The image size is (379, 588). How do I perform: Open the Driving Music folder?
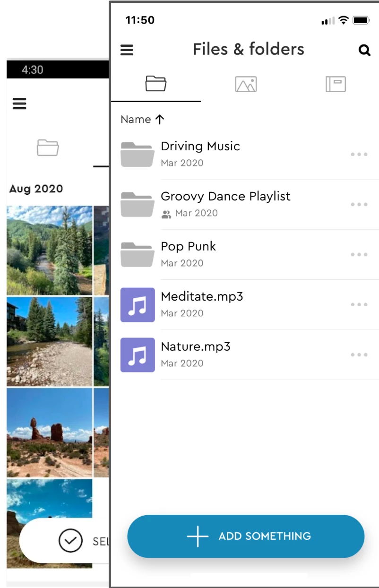[200, 147]
